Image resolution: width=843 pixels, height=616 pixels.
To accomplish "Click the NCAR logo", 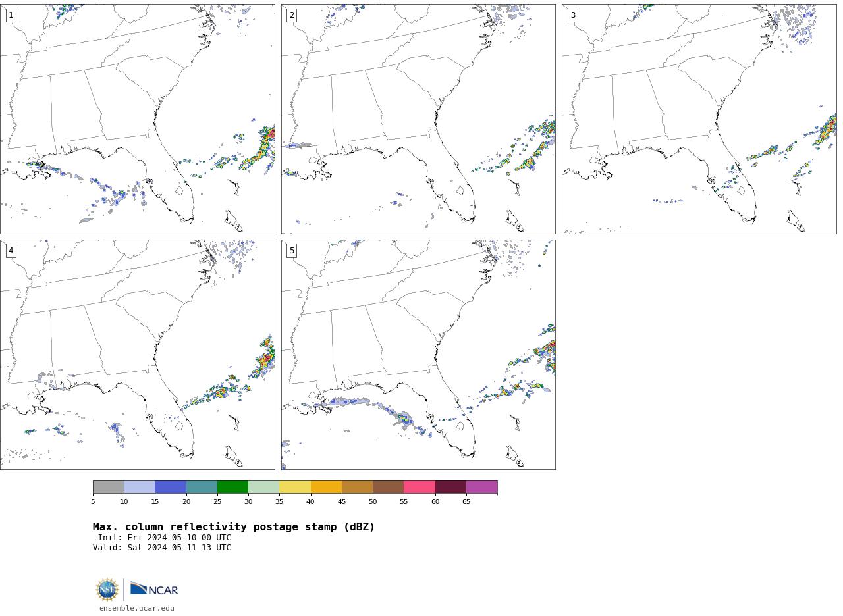I will [x=154, y=589].
